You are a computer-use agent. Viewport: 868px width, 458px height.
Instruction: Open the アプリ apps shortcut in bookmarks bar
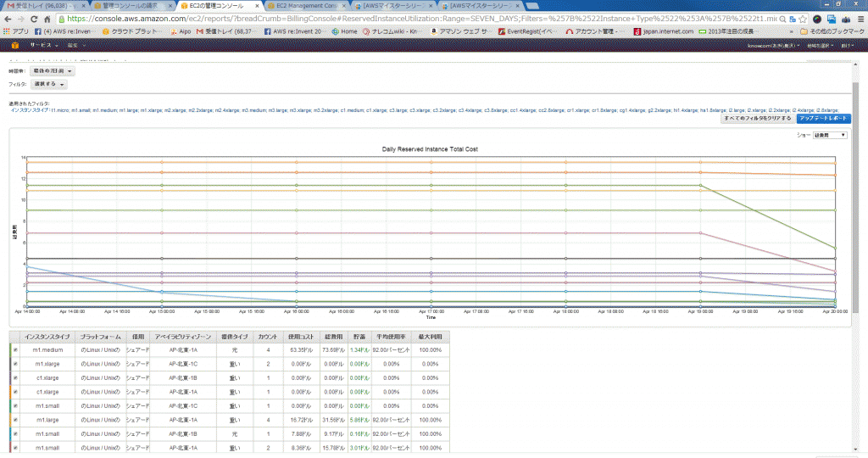click(x=16, y=31)
